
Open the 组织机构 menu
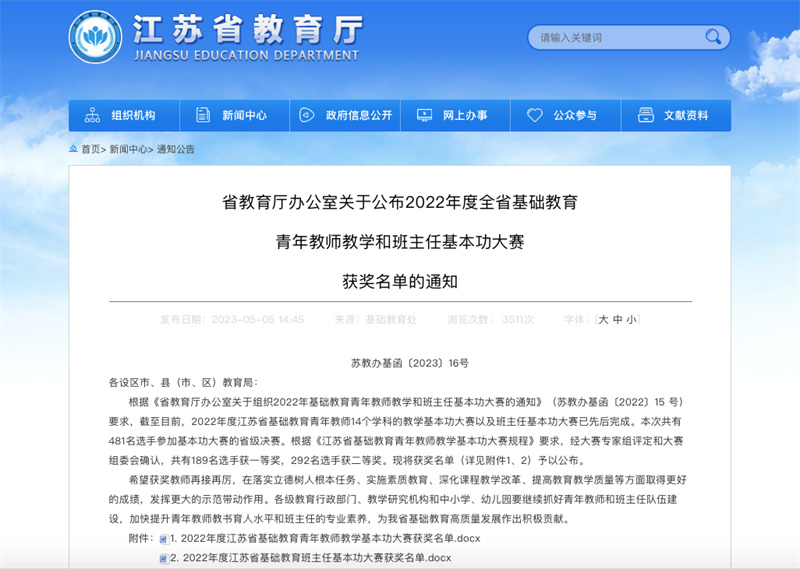[x=124, y=115]
